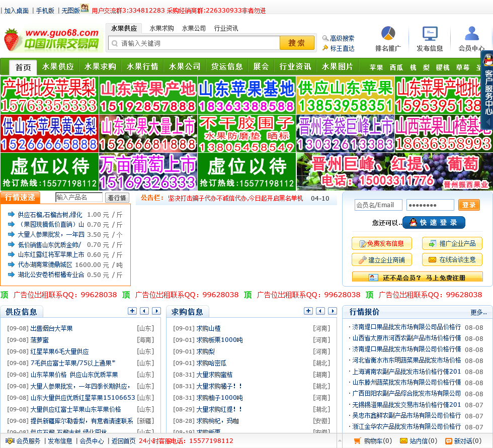The width and height of the screenshot is (493, 448).
Task: Click arrow beside 大里人参果批发 quote
Action: point(11,234)
